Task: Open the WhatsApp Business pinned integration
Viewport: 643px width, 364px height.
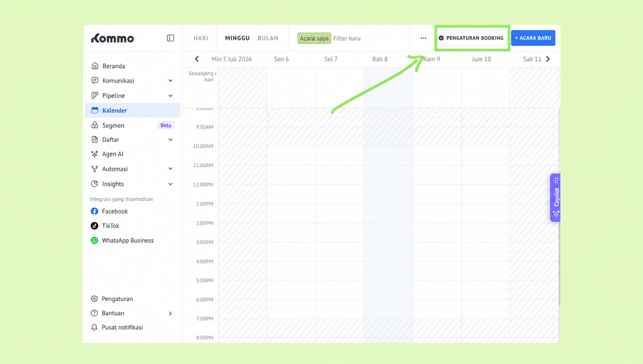Action: pyautogui.click(x=132, y=240)
